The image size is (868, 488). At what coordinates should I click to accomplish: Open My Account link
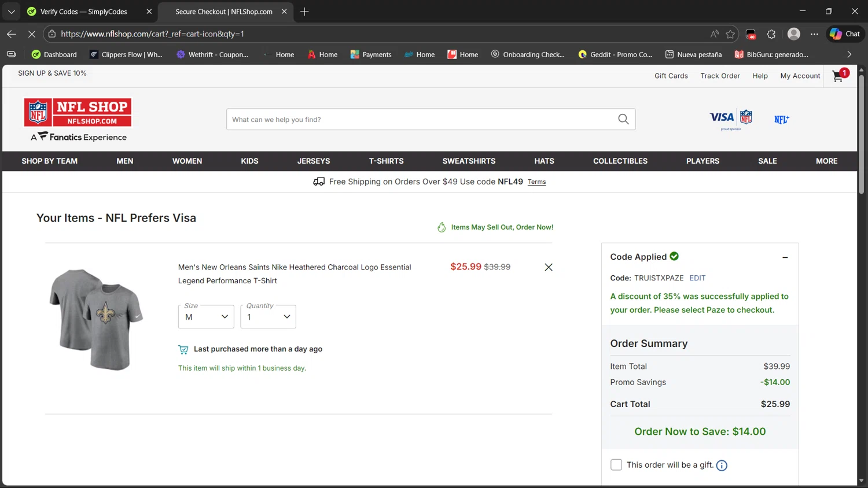pyautogui.click(x=800, y=76)
